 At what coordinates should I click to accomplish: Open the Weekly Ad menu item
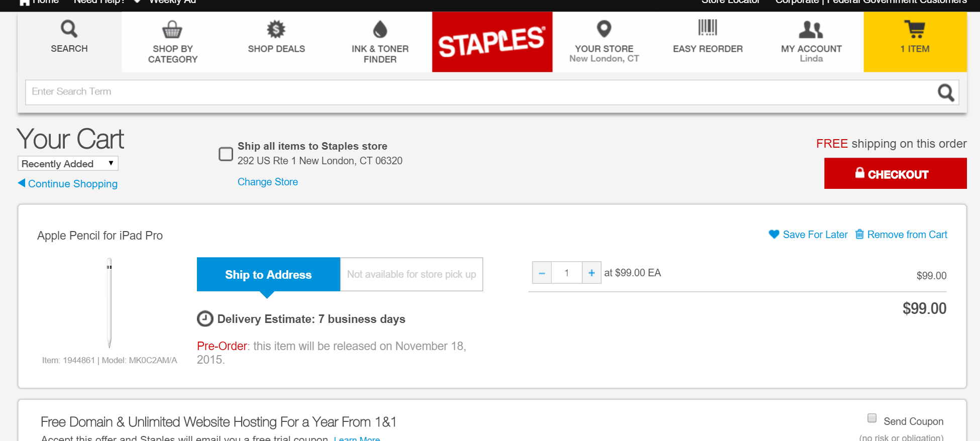(x=173, y=2)
